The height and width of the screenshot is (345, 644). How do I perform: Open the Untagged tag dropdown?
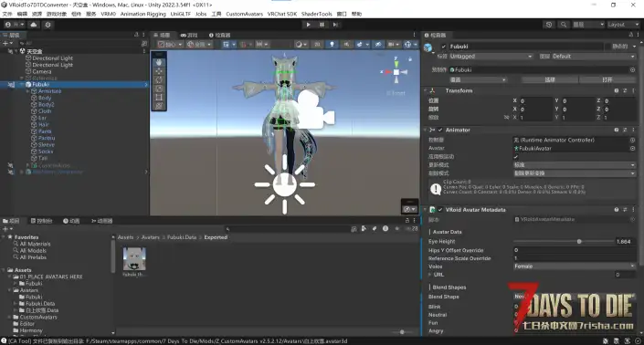tap(491, 57)
